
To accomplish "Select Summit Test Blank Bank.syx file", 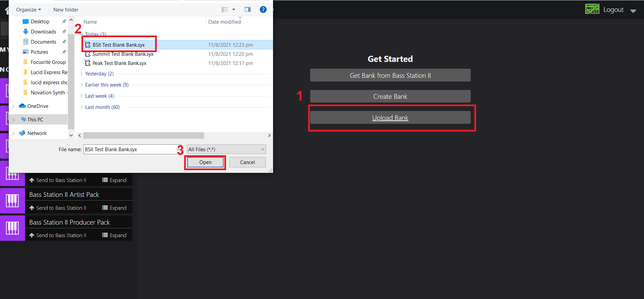I will click(123, 54).
